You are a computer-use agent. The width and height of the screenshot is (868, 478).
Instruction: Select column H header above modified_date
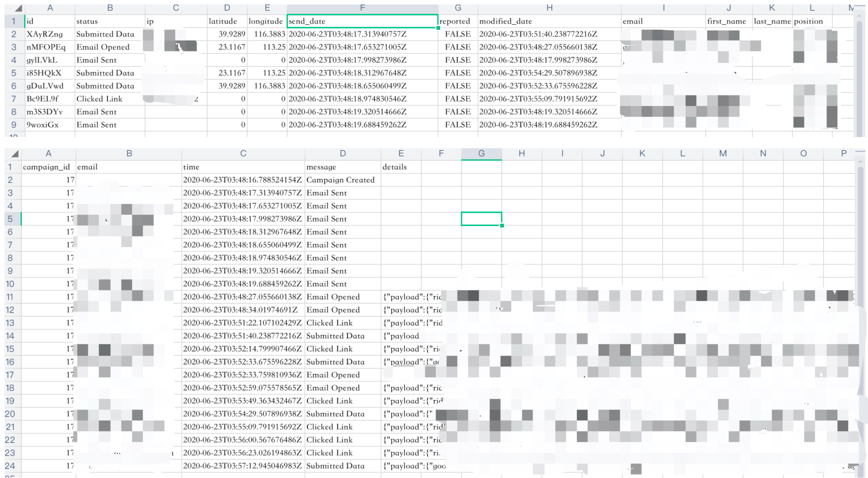549,8
